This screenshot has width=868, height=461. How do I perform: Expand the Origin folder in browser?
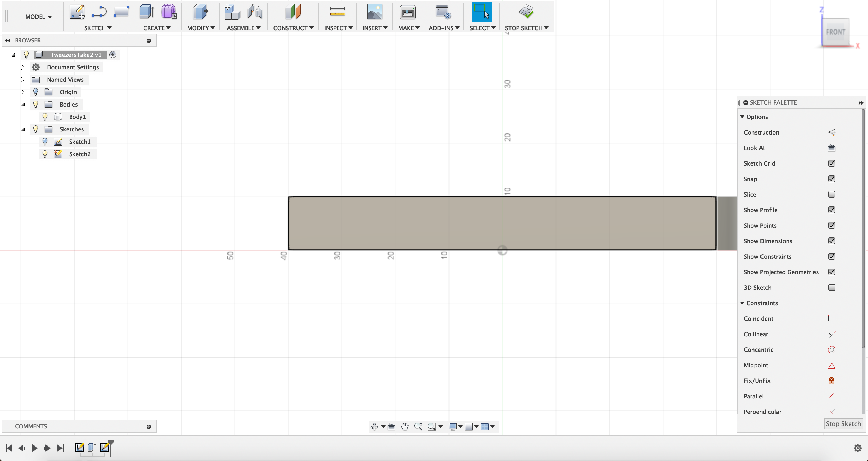[x=22, y=92]
